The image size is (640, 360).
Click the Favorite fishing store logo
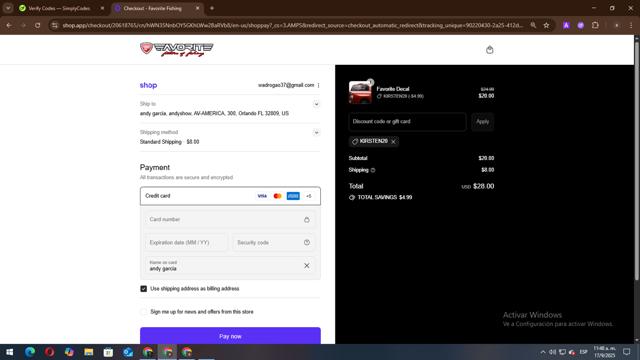176,49
